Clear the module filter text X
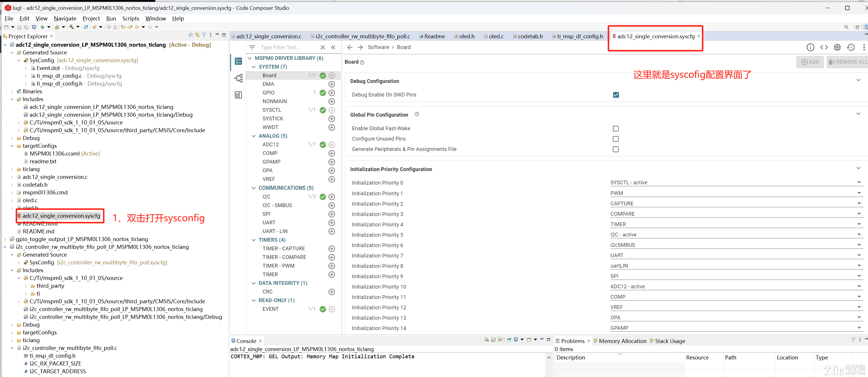 click(x=322, y=48)
